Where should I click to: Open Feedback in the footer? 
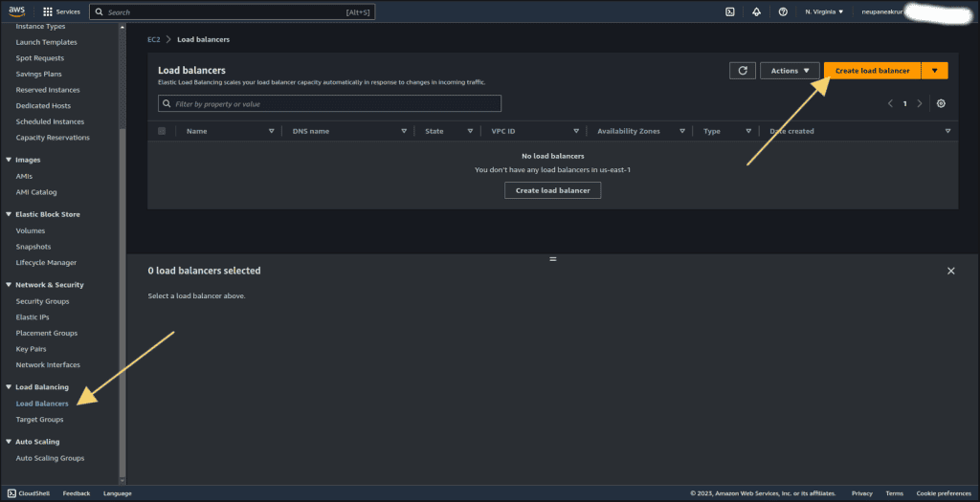click(77, 493)
